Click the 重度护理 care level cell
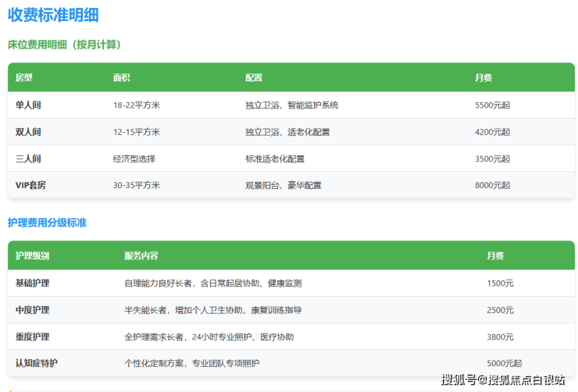 (32, 337)
